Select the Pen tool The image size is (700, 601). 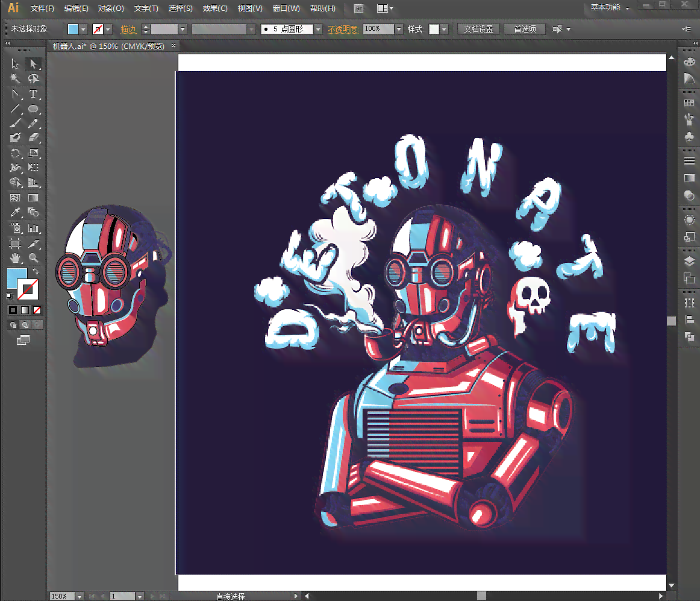pyautogui.click(x=15, y=94)
